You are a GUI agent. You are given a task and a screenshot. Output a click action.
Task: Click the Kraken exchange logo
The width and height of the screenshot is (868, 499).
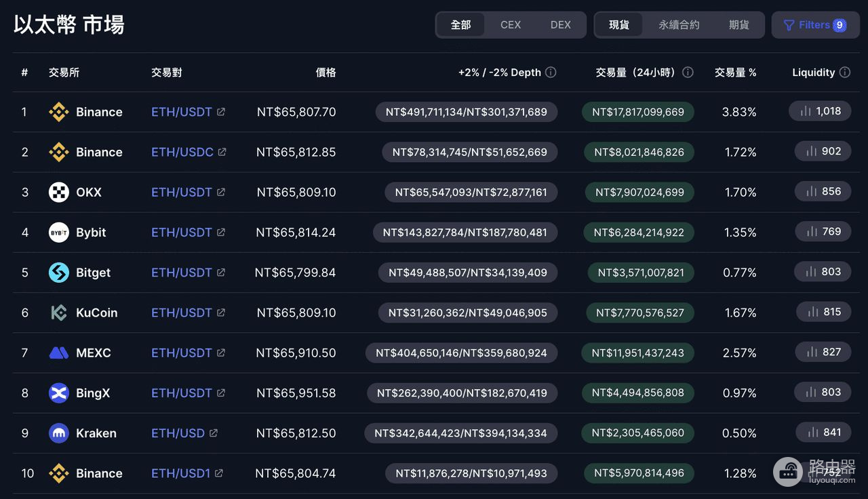[x=59, y=433]
